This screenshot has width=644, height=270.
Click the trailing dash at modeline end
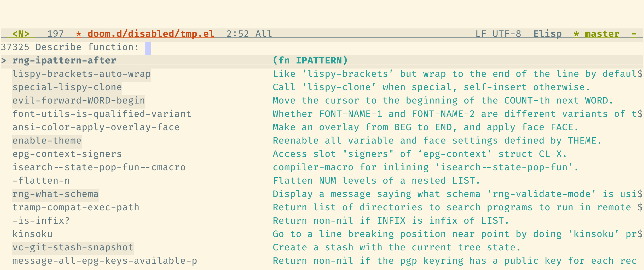(634, 34)
